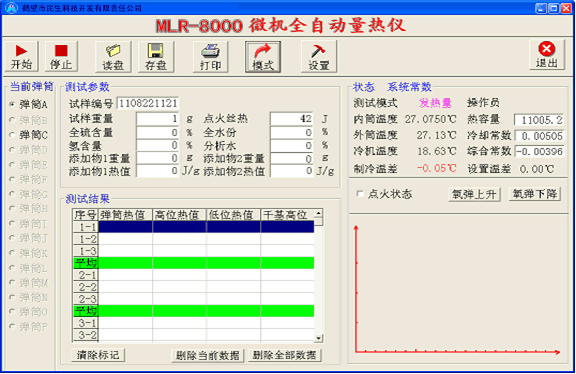The image size is (576, 374).
Task: Click the 综合常数 field showing -0.00396
Action: pyautogui.click(x=539, y=151)
